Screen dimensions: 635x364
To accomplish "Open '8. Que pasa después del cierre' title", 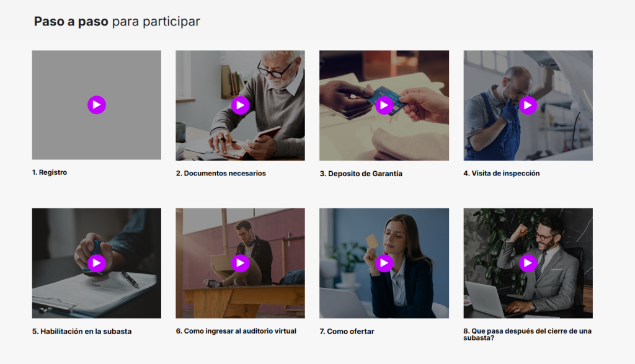I will [527, 334].
